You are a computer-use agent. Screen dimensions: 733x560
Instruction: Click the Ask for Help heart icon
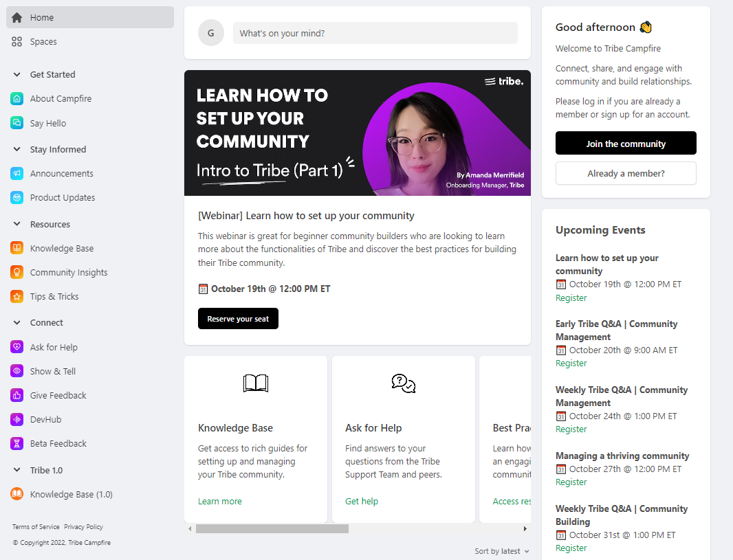tap(17, 347)
